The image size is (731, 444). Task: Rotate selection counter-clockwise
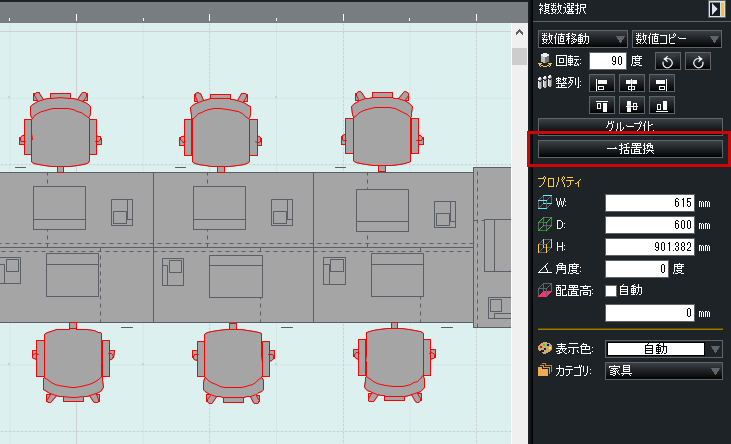(x=667, y=61)
